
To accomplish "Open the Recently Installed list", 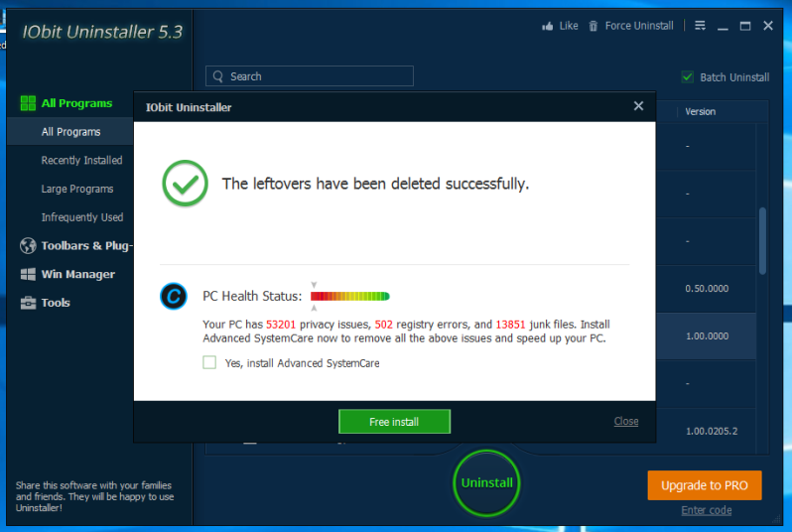I will pyautogui.click(x=81, y=160).
